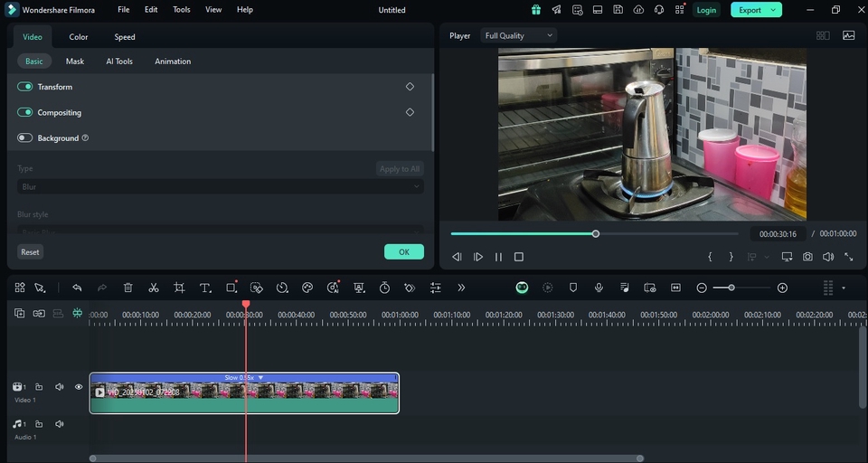Click the split scissors icon in timeline toolbar

coord(154,288)
